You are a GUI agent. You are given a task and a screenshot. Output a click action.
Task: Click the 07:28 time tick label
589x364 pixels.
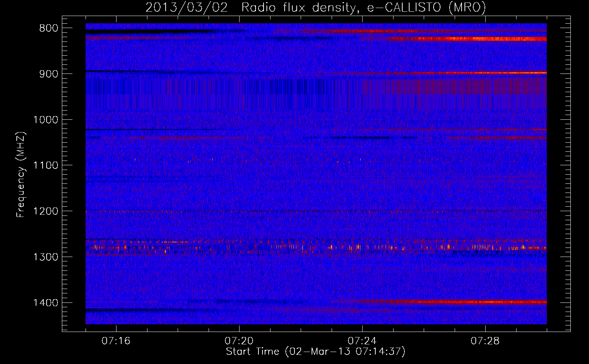485,341
